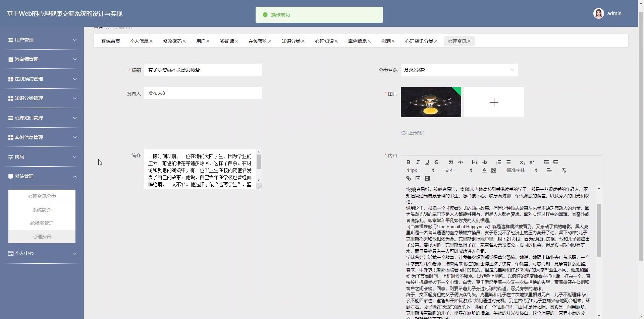
Task: Clear text formatting in editor
Action: [x=564, y=170]
